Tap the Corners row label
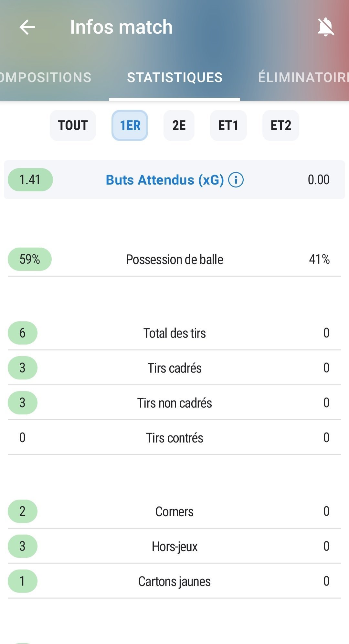349x644 pixels. (174, 511)
